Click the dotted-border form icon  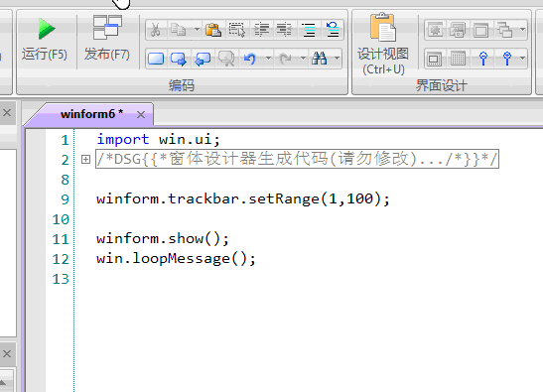[434, 60]
